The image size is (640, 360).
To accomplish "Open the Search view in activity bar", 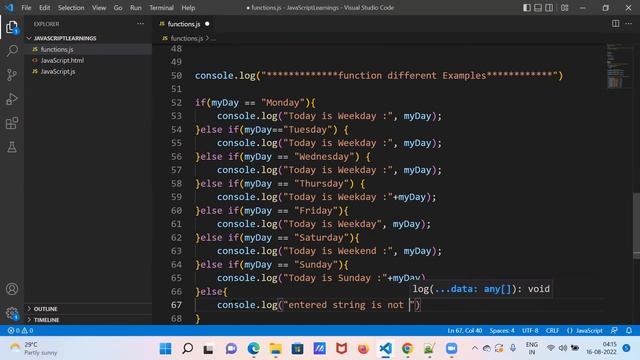I will 12,51.
